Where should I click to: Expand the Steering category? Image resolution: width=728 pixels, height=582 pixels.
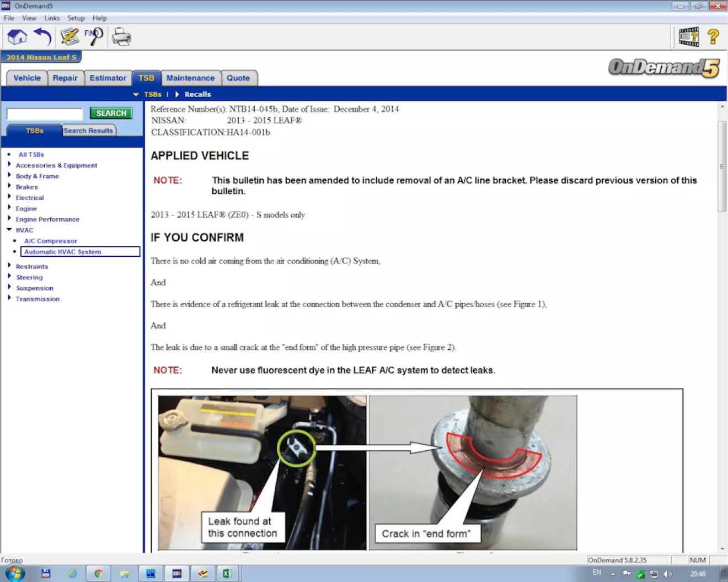pyautogui.click(x=9, y=276)
